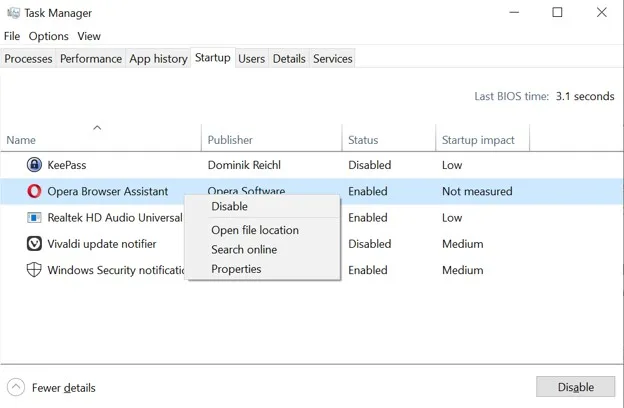Minimize the Task Manager window
Viewport: 624px width, 408px height.
click(514, 12)
